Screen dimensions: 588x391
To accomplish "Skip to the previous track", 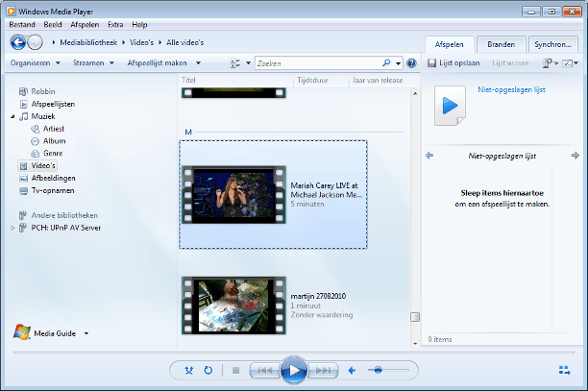I will coord(265,371).
